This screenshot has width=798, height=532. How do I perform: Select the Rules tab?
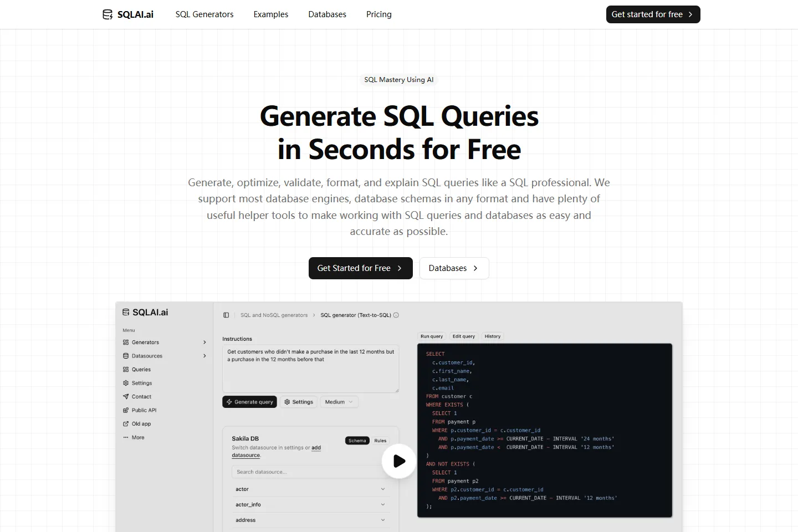pyautogui.click(x=380, y=441)
